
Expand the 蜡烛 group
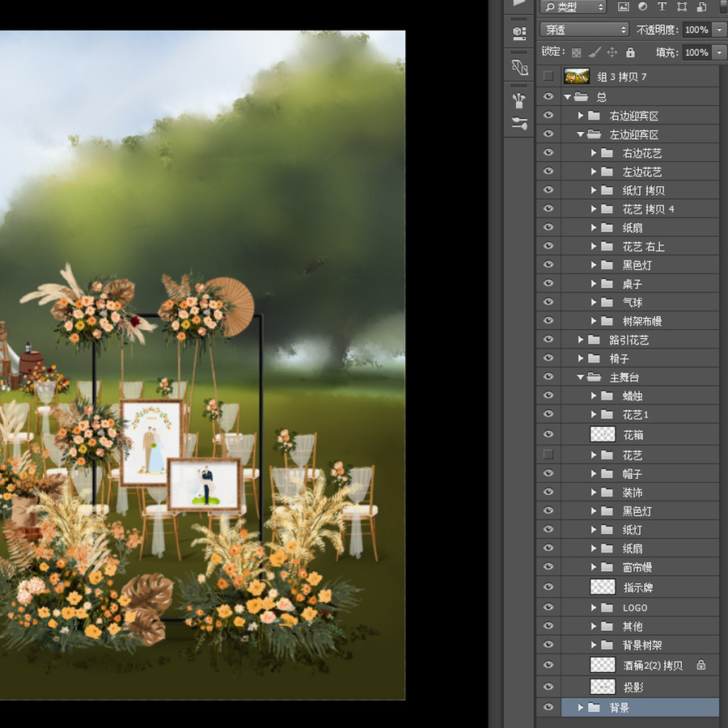pos(594,396)
